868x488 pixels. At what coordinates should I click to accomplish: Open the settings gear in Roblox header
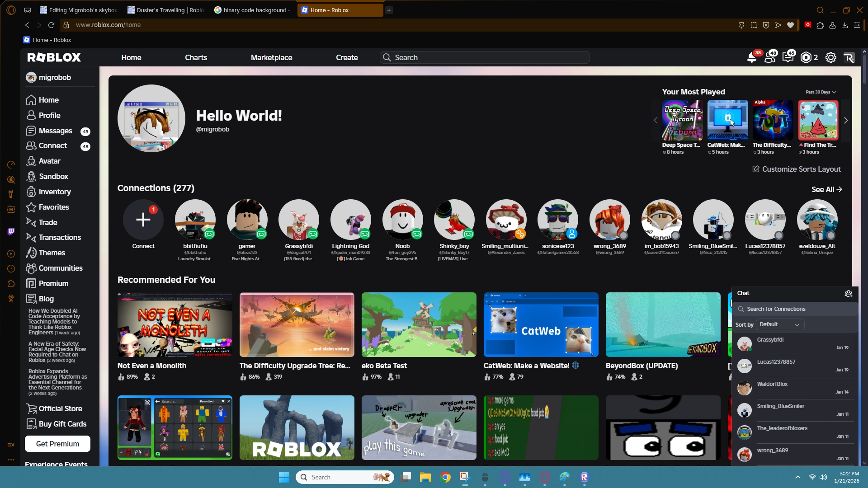(830, 58)
